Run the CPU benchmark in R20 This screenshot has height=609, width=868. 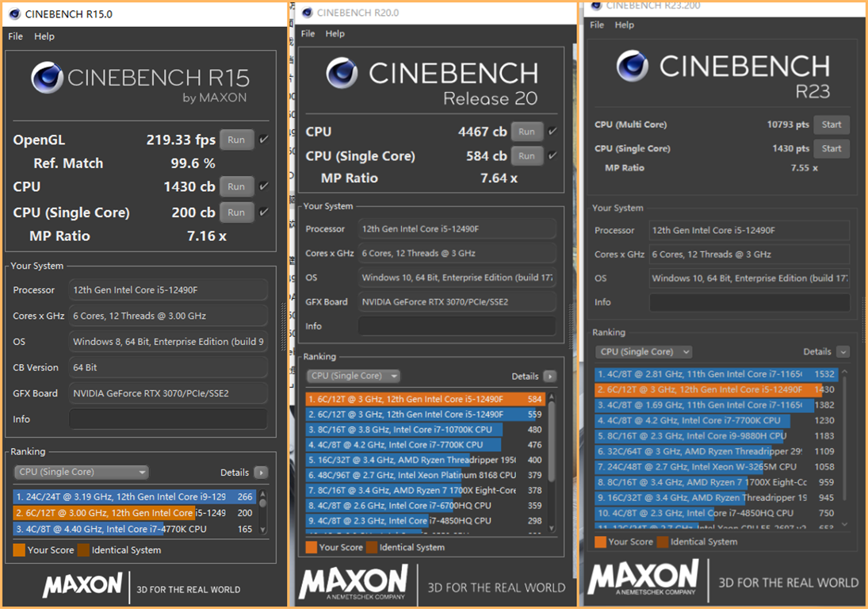(x=526, y=132)
